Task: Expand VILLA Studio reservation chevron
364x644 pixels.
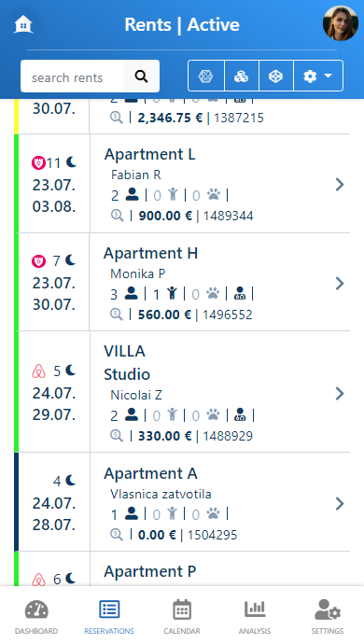Action: pyautogui.click(x=340, y=393)
